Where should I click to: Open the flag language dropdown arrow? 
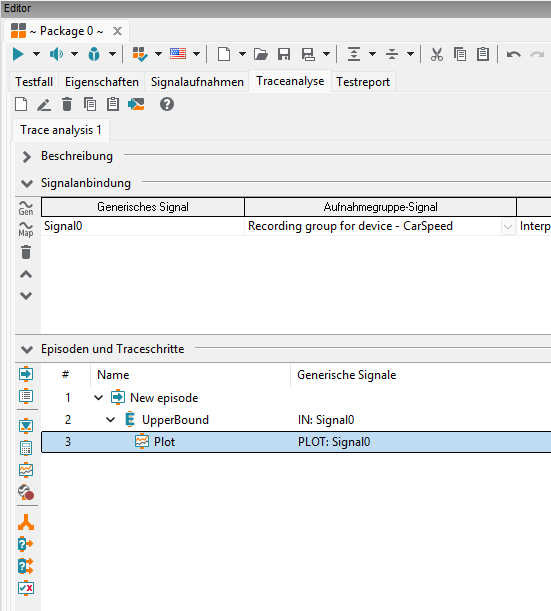196,54
